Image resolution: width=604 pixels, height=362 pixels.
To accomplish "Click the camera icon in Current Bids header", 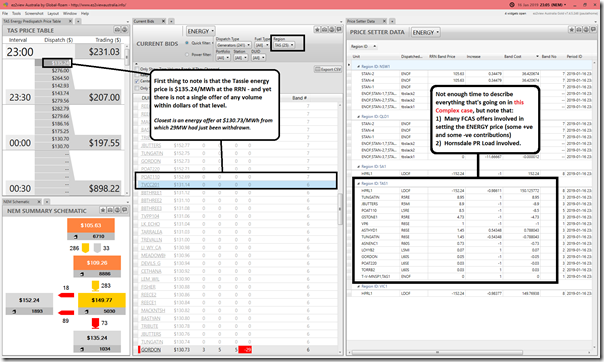I will 324,30.
